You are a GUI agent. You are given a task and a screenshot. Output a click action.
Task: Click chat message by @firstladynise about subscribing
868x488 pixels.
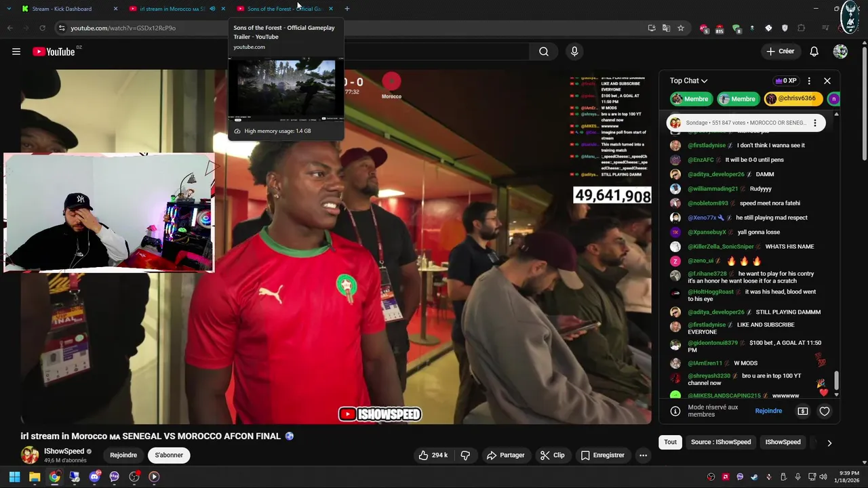tap(745, 328)
